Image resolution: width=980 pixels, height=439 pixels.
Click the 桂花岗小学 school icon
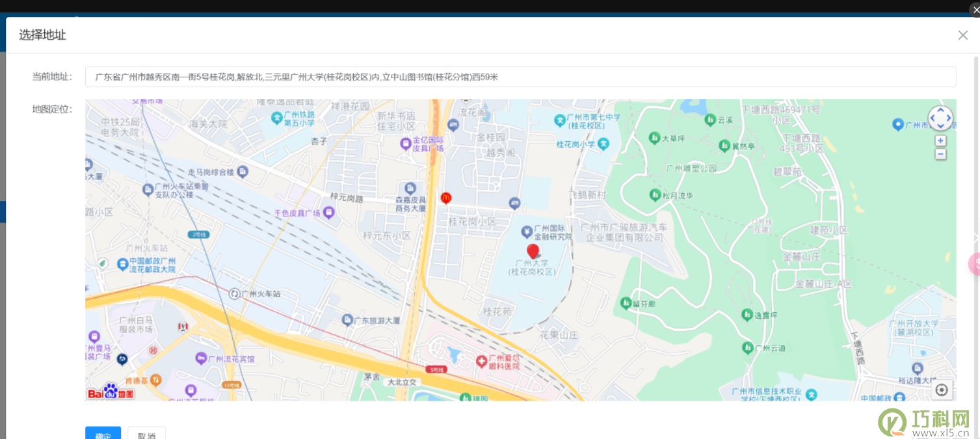coord(603,143)
